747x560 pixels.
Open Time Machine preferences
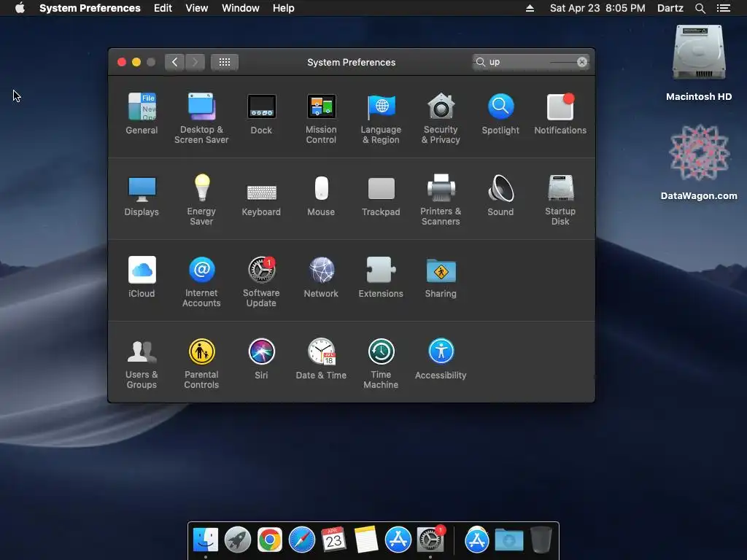click(x=381, y=363)
